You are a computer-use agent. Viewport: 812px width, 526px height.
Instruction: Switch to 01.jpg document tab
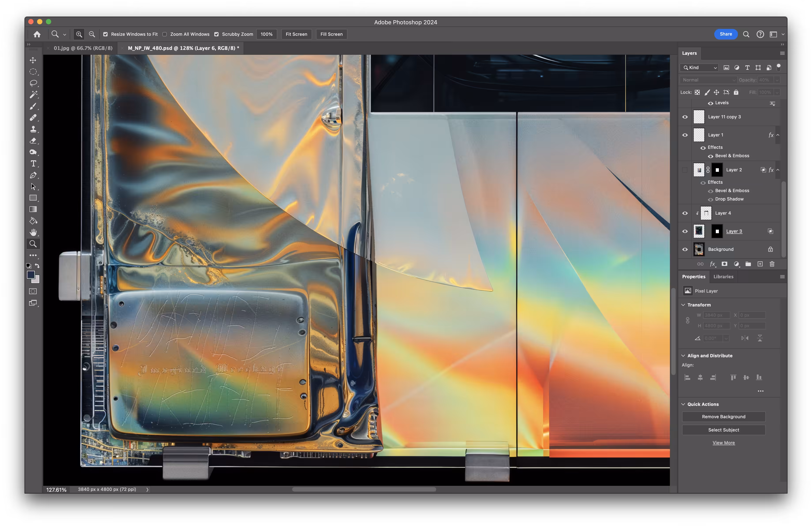point(83,48)
